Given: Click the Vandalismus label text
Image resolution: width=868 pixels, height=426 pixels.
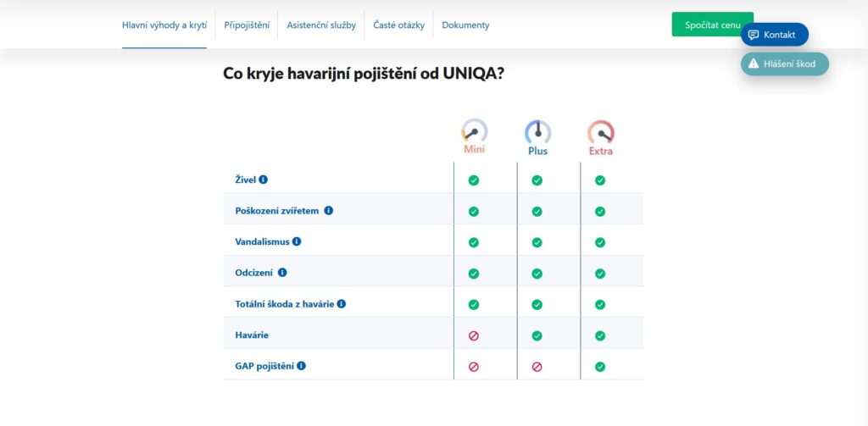Looking at the screenshot, I should pos(263,241).
